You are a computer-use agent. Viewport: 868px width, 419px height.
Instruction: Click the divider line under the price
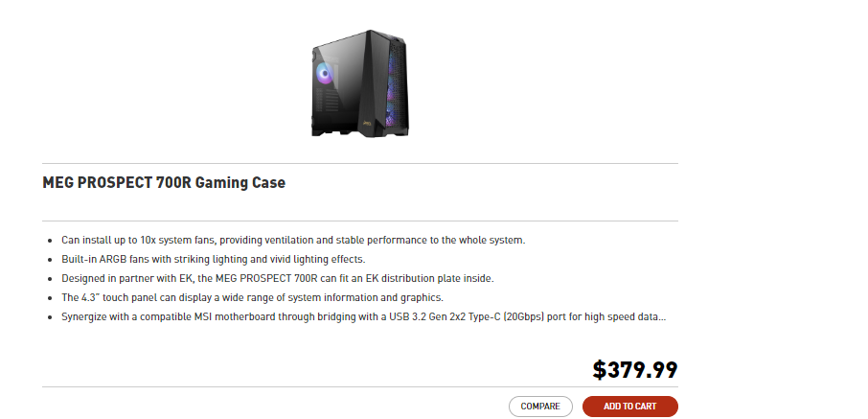359,387
